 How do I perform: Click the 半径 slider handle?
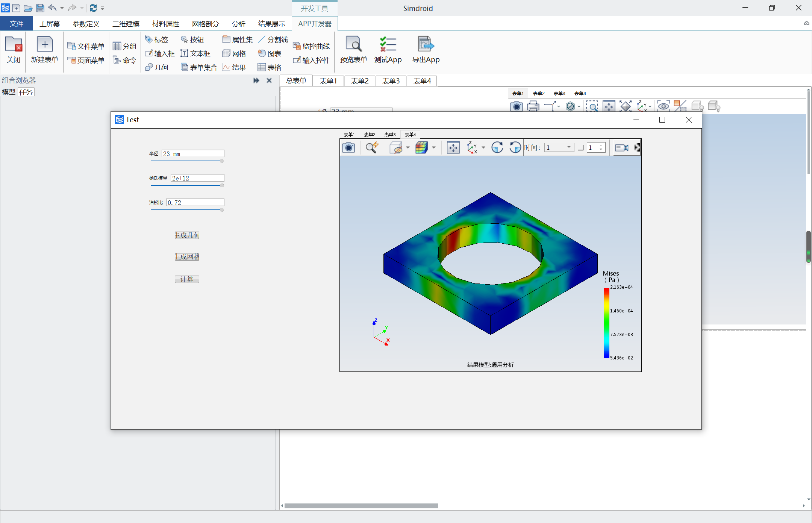[x=222, y=161]
